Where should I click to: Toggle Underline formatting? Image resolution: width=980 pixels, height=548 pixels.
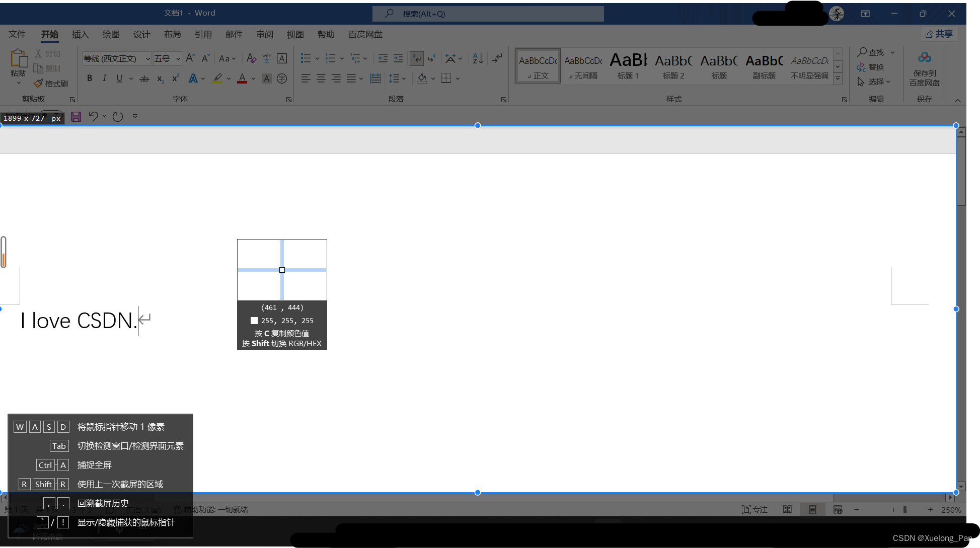pos(119,79)
